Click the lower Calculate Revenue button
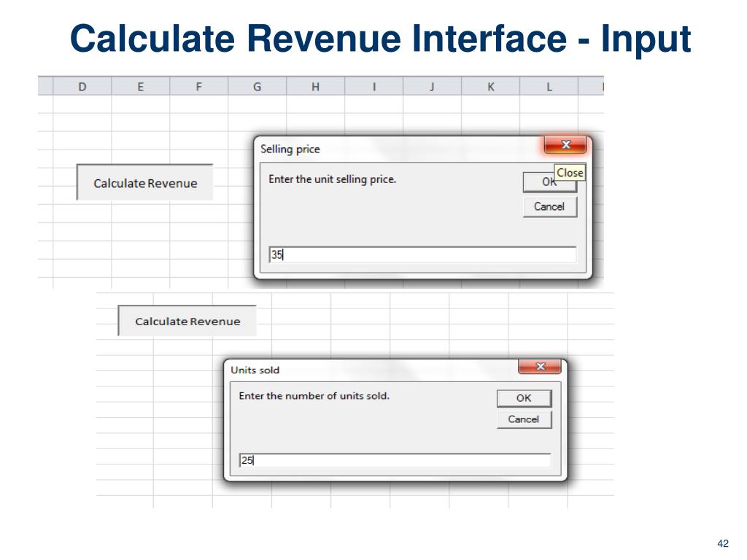Image resolution: width=747 pixels, height=560 pixels. click(187, 321)
